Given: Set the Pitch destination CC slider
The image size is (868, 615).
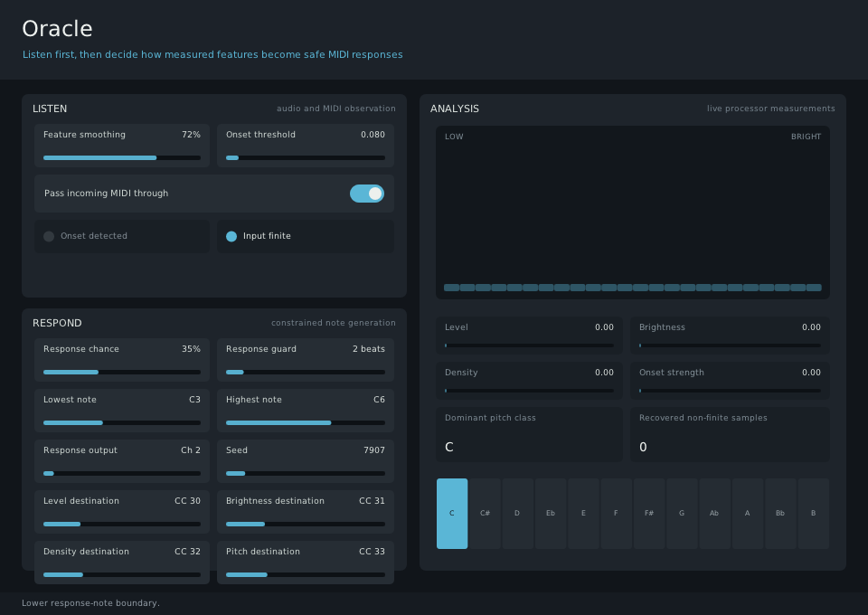Looking at the screenshot, I should point(305,574).
